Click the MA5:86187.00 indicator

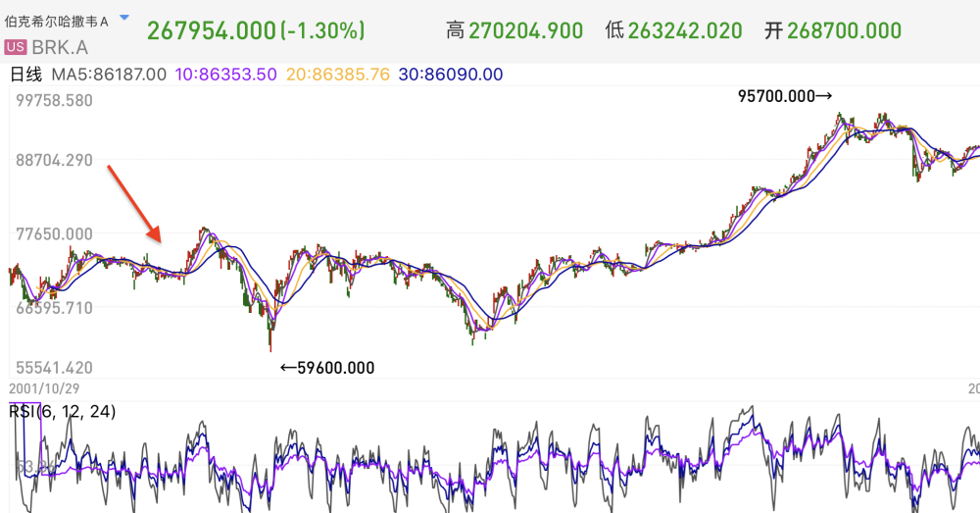point(109,75)
